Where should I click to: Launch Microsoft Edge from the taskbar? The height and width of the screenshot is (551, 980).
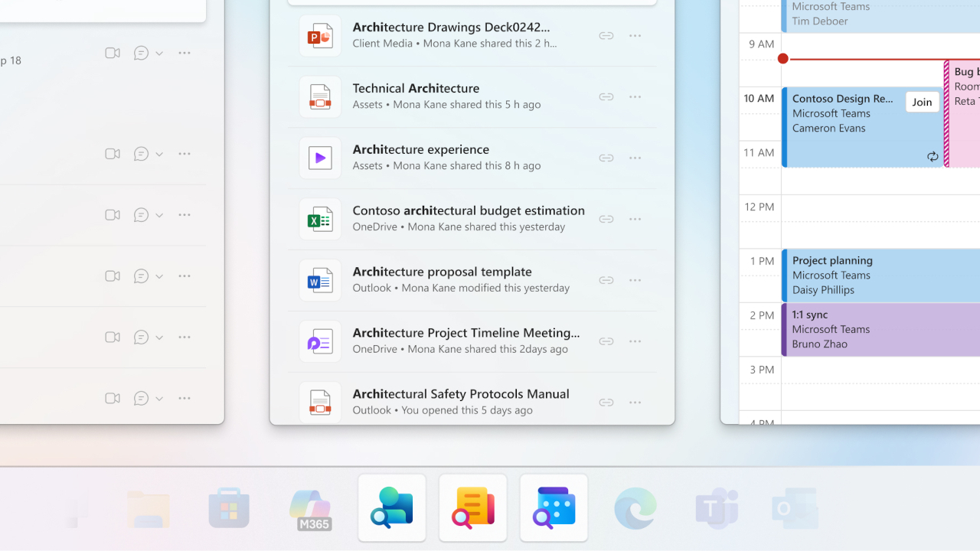(x=635, y=508)
